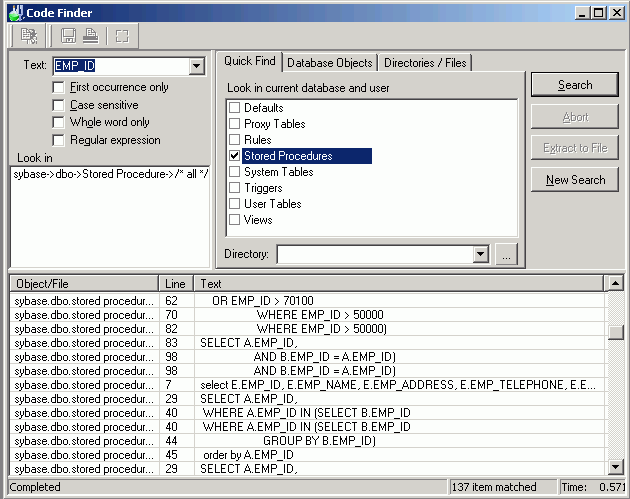630x499 pixels.
Task: Click into the Text search field
Action: (121, 66)
